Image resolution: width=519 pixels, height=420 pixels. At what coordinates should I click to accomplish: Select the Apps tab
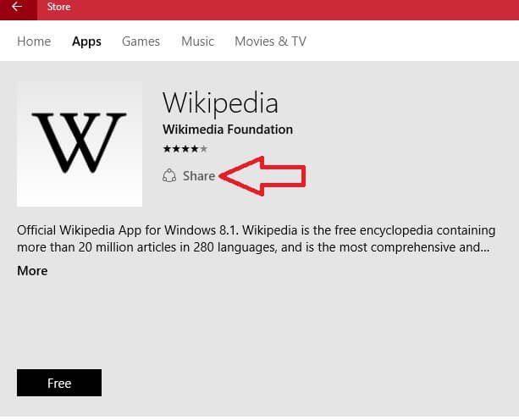click(x=86, y=41)
